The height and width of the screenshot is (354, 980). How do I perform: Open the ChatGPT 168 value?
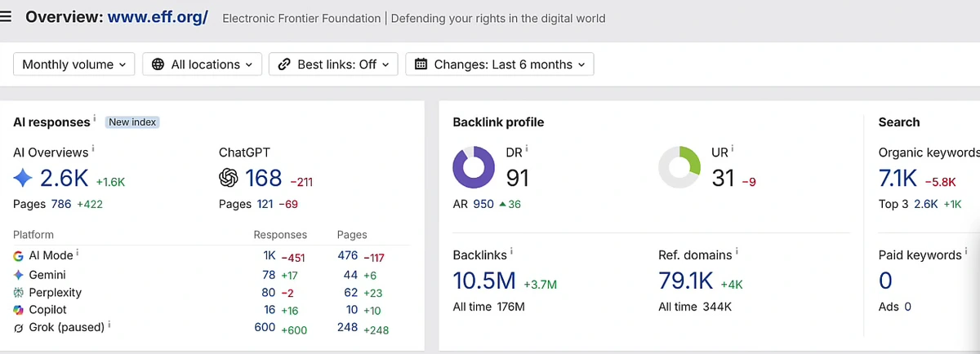coord(263,178)
